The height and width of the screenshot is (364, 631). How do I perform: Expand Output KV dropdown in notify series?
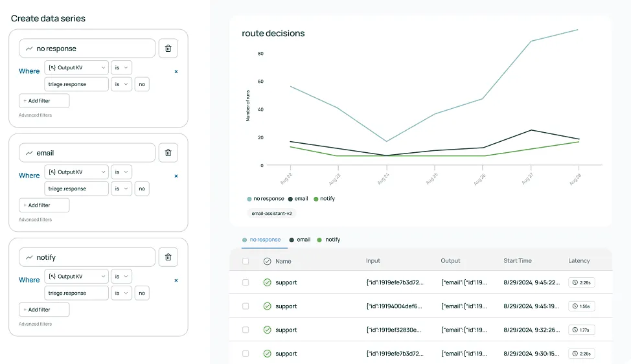(x=76, y=276)
